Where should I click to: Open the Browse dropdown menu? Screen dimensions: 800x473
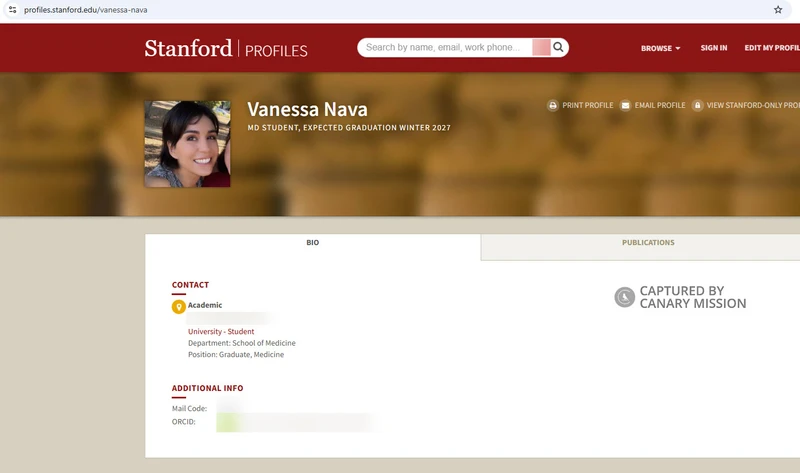point(660,48)
